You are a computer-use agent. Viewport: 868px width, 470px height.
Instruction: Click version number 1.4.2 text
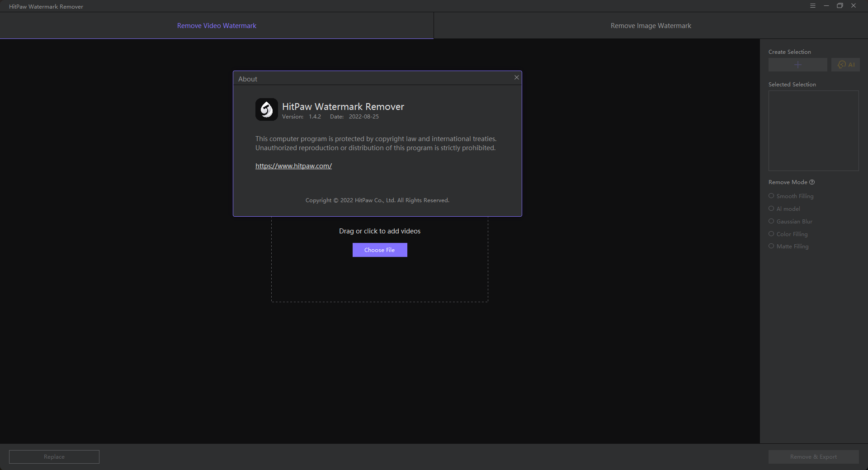(x=315, y=117)
